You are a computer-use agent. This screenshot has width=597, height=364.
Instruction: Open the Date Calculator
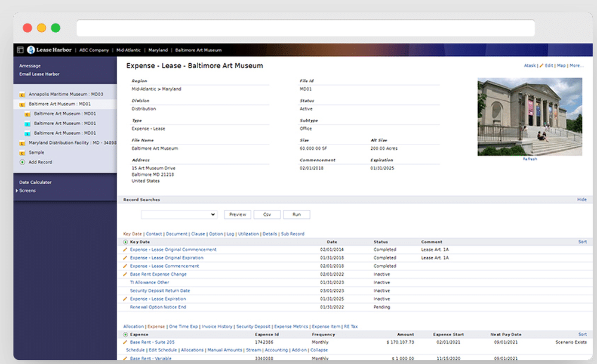tap(35, 183)
